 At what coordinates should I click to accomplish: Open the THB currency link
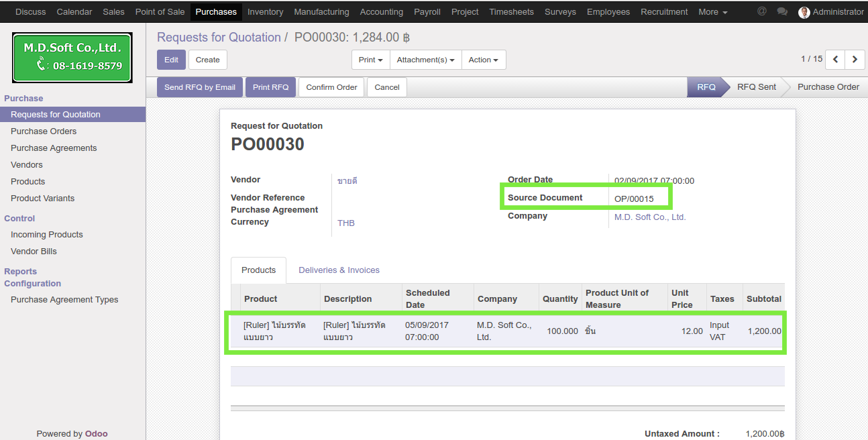tap(345, 223)
